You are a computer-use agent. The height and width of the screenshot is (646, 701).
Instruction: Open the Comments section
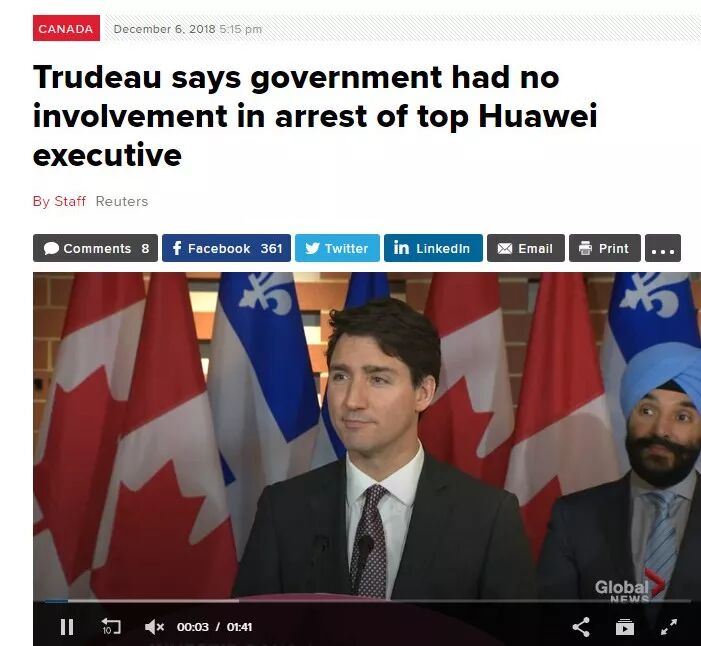coord(95,248)
